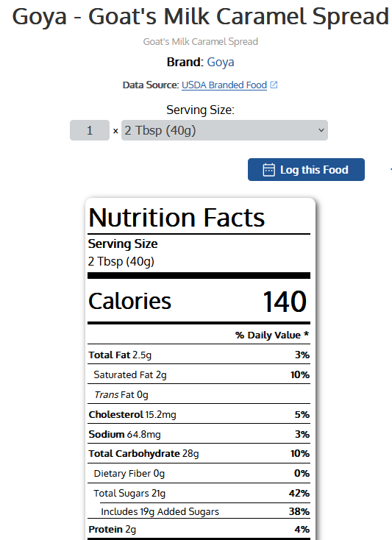Select the 2 Tbsp (40g) serving unit box
392x540 pixels.
click(224, 130)
